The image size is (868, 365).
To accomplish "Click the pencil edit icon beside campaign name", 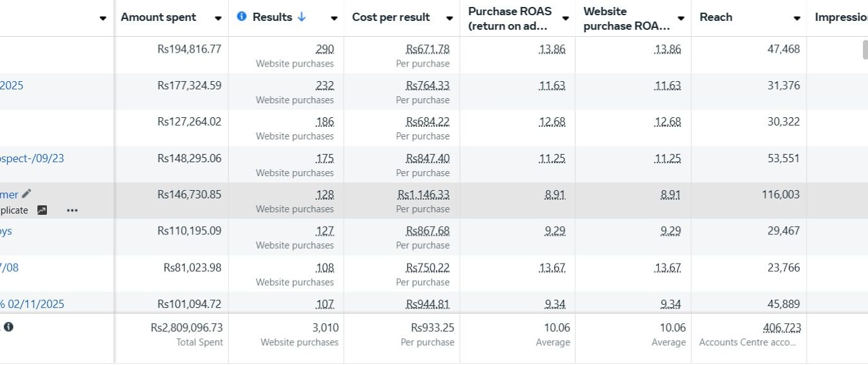I will click(x=26, y=194).
